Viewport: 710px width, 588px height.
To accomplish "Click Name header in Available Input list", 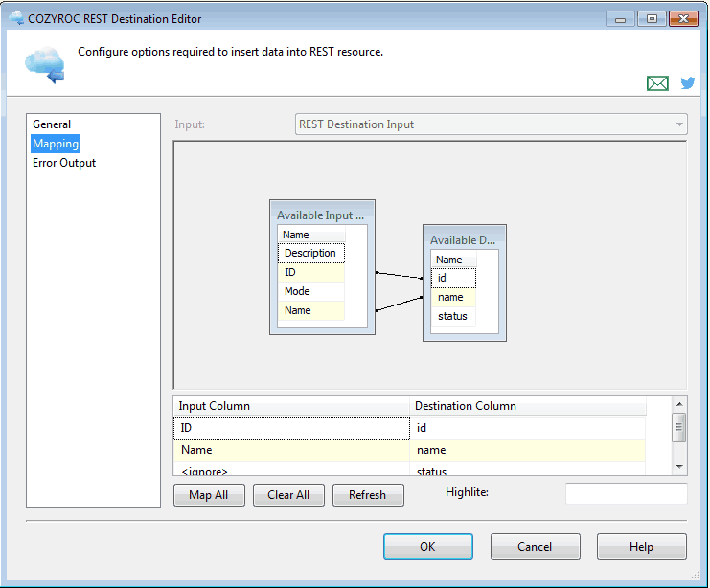I will [311, 235].
